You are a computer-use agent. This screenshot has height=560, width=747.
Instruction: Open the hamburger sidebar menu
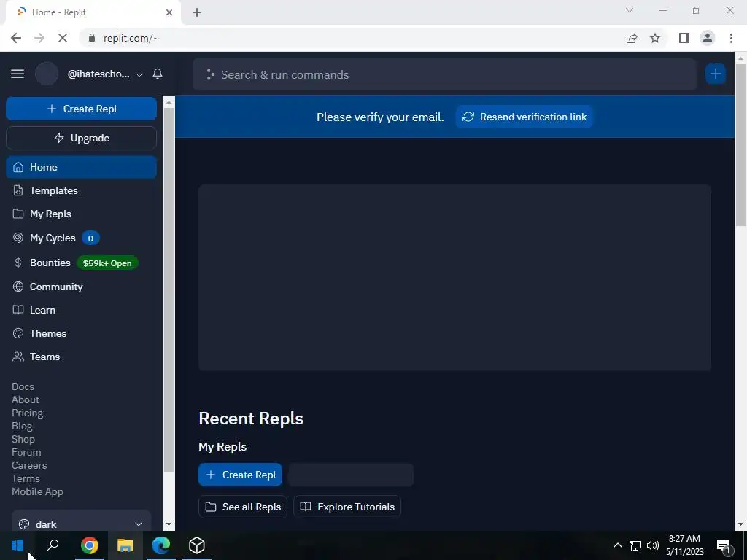point(18,74)
